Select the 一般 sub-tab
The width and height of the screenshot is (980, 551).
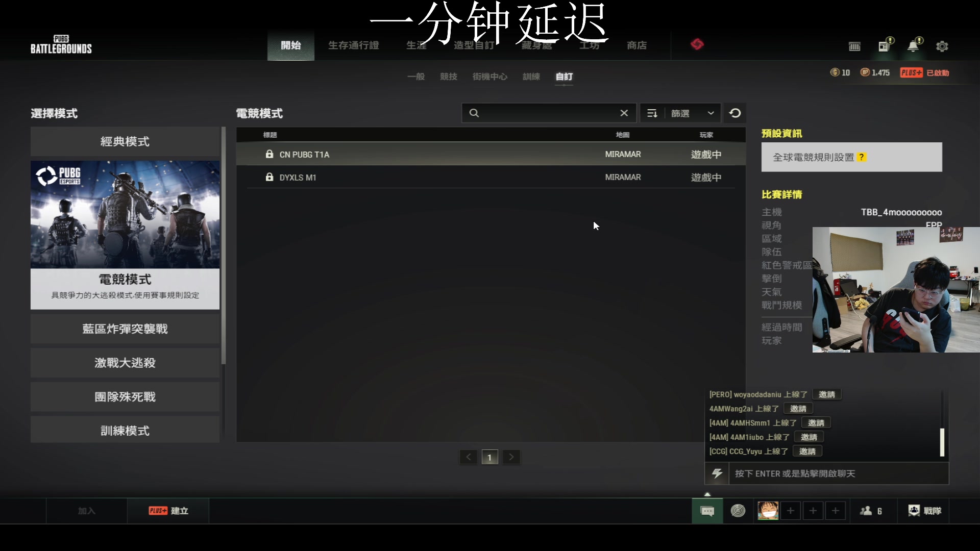[x=416, y=77]
